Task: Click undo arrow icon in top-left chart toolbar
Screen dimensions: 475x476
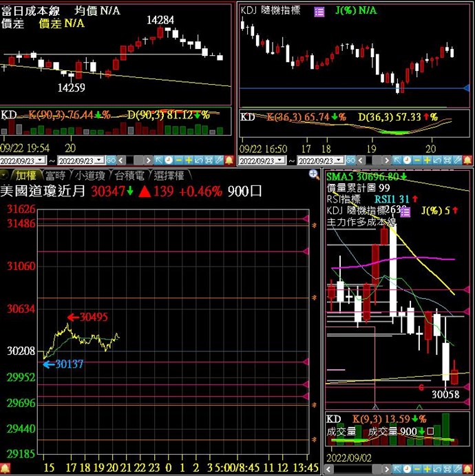Action: [x=199, y=160]
